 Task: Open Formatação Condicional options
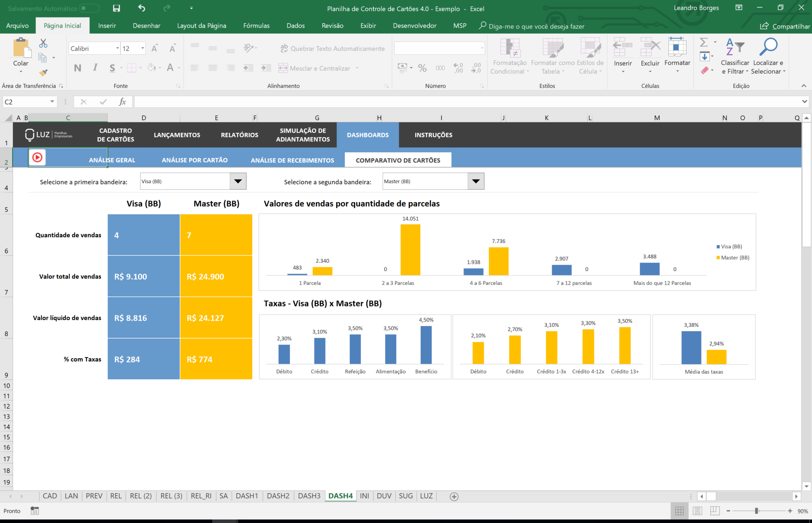pyautogui.click(x=509, y=55)
